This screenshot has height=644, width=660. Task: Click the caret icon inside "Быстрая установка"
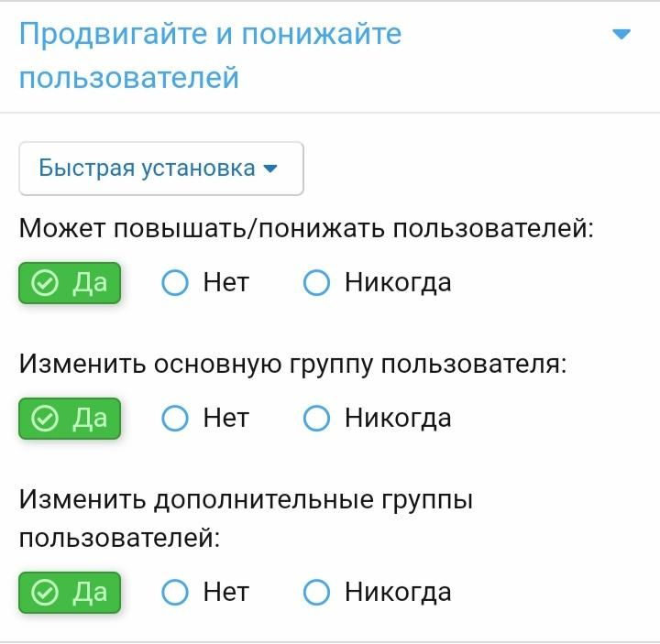(x=269, y=169)
